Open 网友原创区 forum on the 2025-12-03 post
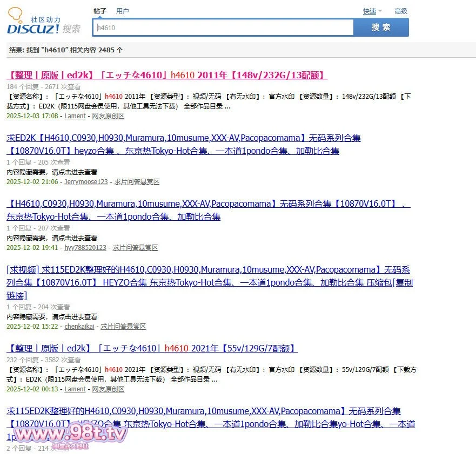 pos(108,116)
